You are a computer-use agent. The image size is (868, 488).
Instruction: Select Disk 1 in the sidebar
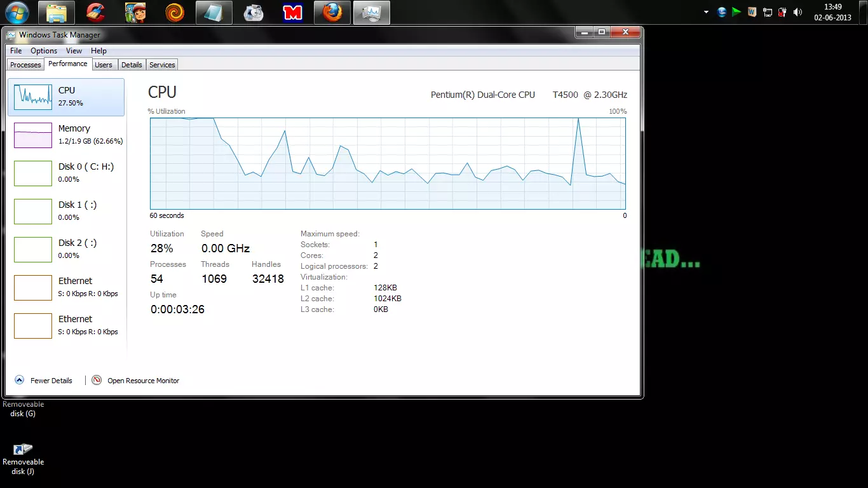pyautogui.click(x=66, y=212)
